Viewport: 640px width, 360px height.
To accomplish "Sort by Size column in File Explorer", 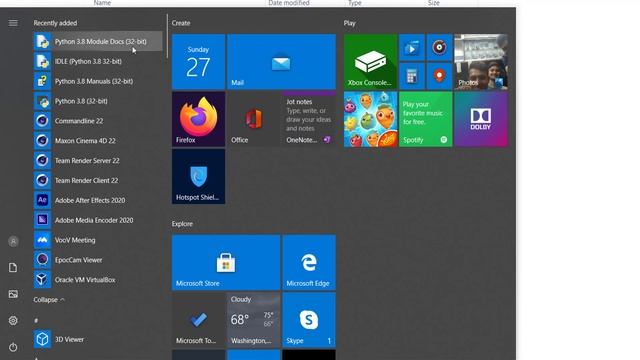I will point(434,3).
